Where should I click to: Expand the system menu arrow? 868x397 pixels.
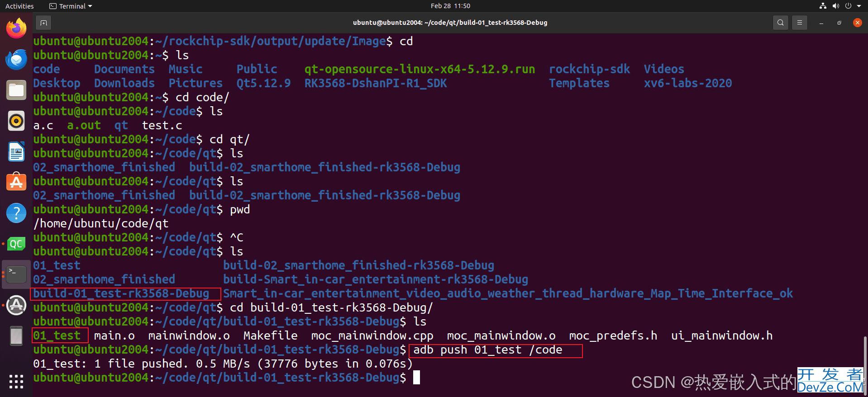[x=859, y=6]
